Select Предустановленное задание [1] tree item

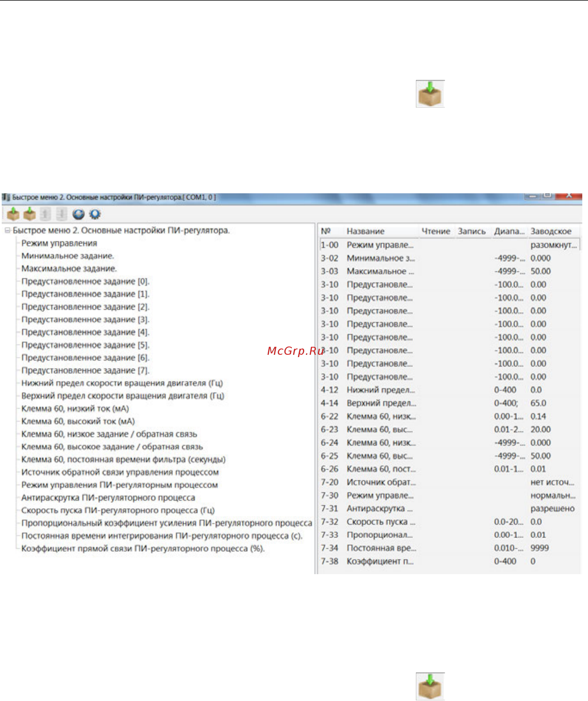85,294
